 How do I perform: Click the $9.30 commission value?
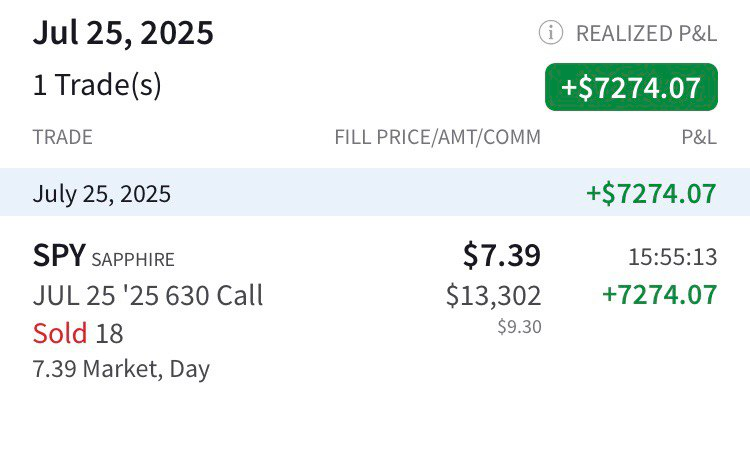tap(519, 327)
